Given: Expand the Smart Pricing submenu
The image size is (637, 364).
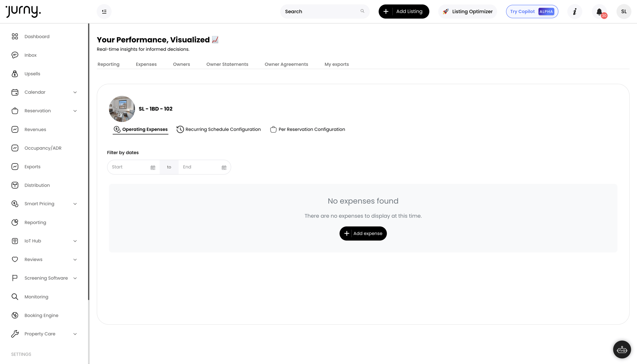Looking at the screenshot, I should [x=75, y=204].
